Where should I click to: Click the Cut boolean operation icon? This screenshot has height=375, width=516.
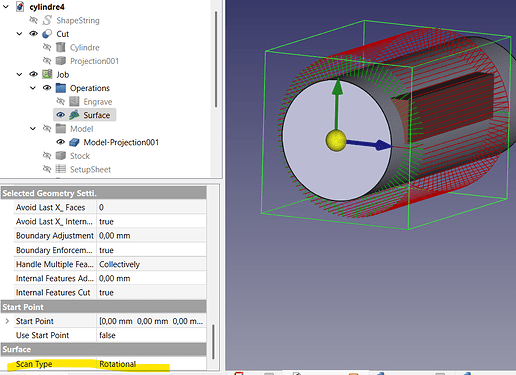47,34
